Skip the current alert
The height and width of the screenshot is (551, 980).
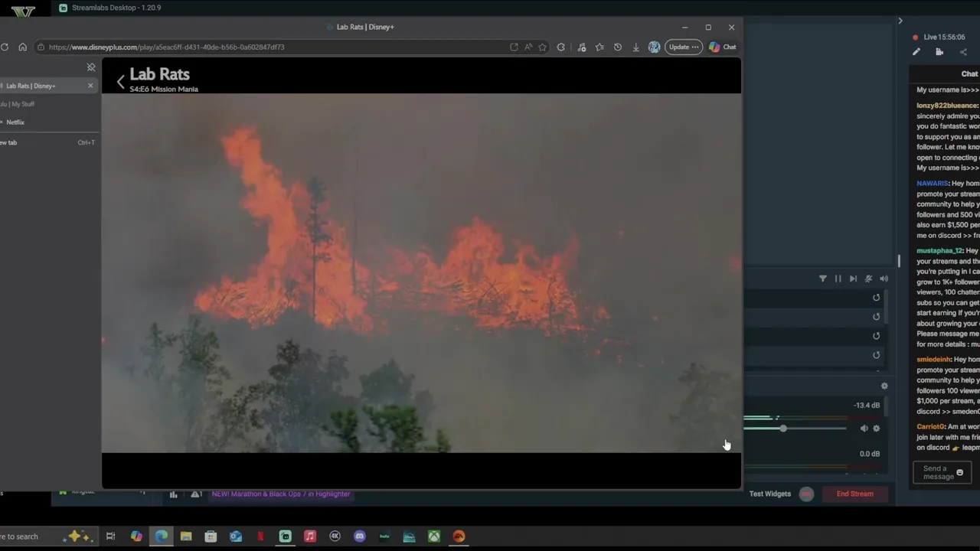click(x=853, y=279)
